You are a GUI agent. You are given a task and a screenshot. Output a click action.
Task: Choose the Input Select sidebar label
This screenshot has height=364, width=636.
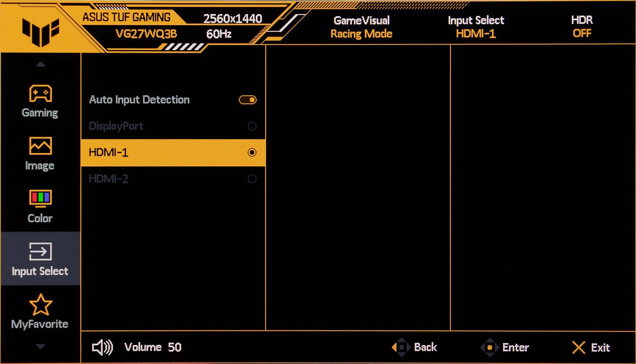[40, 271]
